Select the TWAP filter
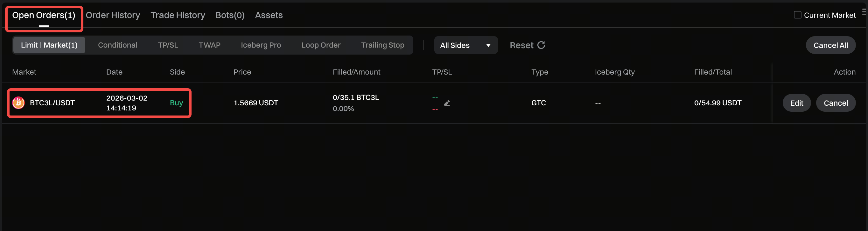Viewport: 868px width, 231px height. tap(209, 45)
